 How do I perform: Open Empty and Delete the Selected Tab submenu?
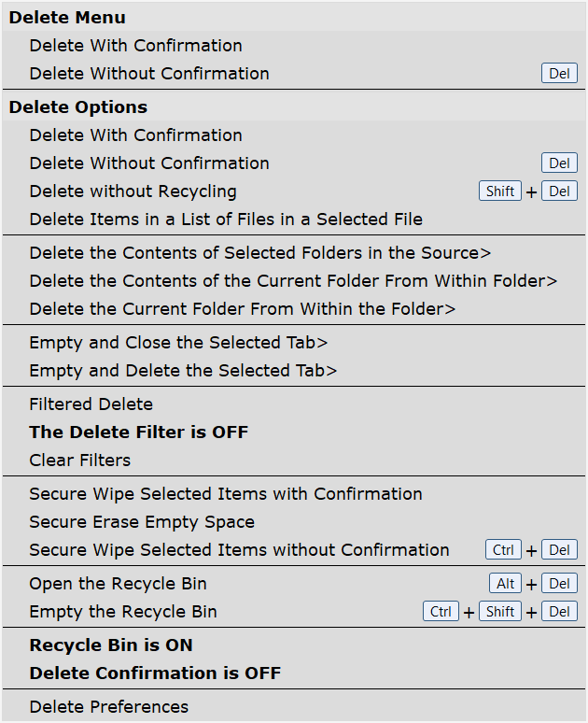(183, 371)
